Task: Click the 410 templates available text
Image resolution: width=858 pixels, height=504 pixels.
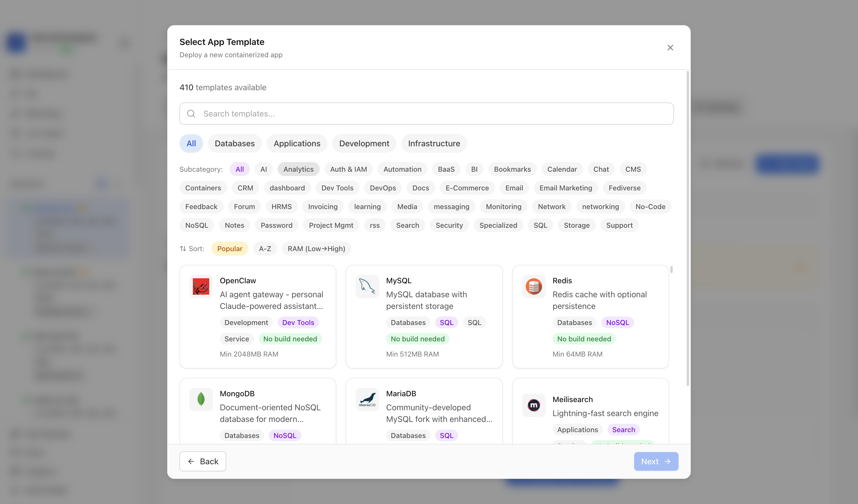Action: tap(223, 88)
